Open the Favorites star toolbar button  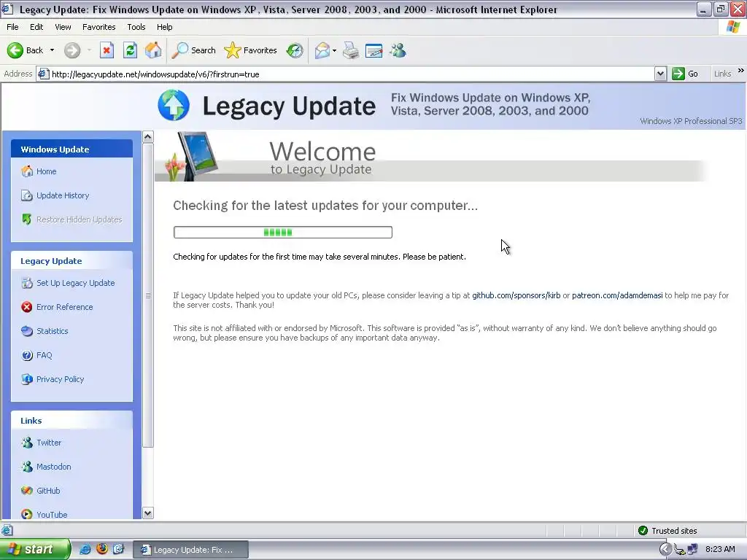coord(251,50)
